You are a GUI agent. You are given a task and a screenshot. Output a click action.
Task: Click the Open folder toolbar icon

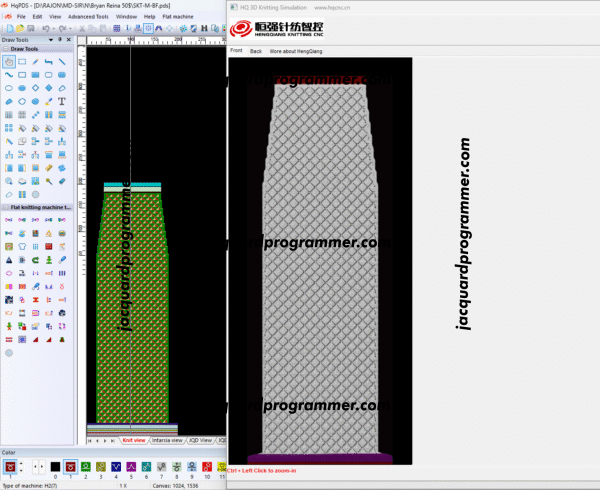pyautogui.click(x=19, y=28)
